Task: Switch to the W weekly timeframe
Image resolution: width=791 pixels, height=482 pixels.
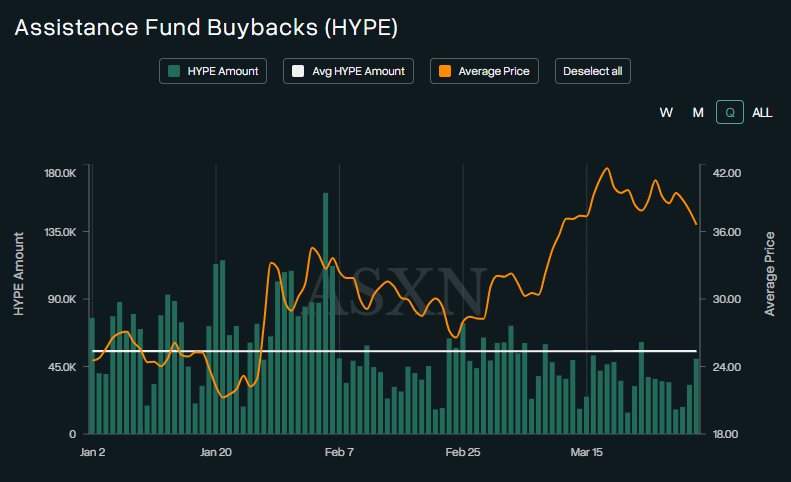Action: [x=666, y=112]
